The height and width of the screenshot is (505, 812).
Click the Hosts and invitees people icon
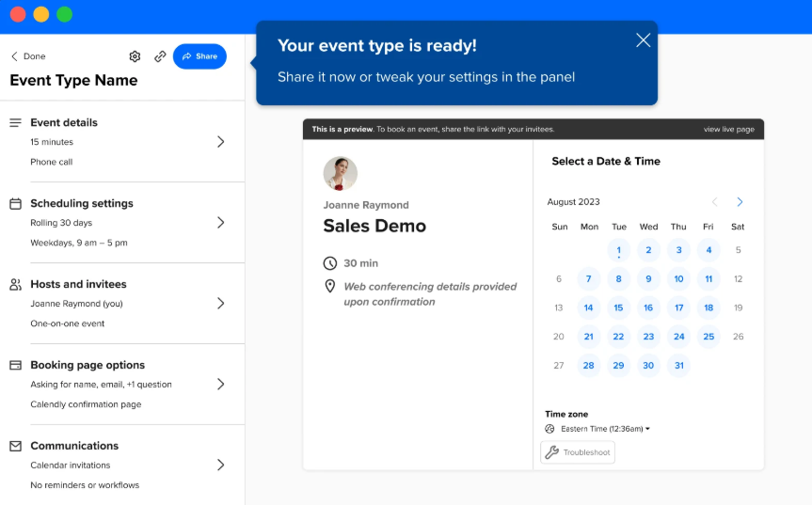point(16,285)
